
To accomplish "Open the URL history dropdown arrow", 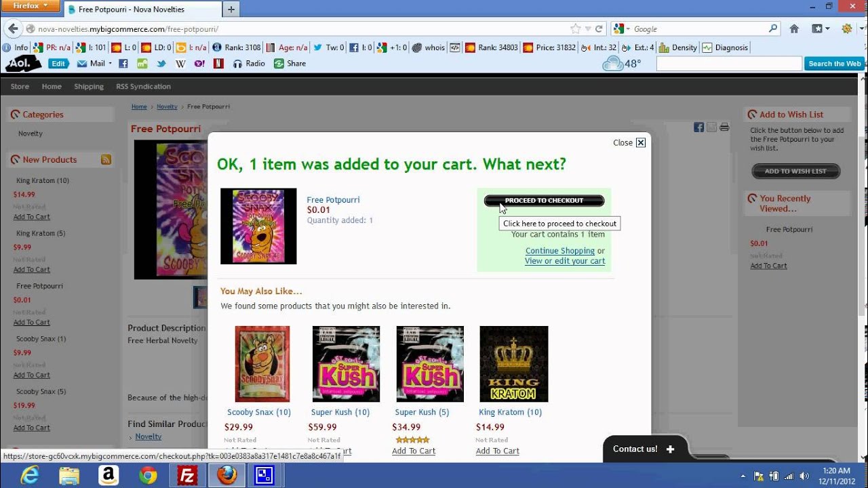I will tap(587, 29).
